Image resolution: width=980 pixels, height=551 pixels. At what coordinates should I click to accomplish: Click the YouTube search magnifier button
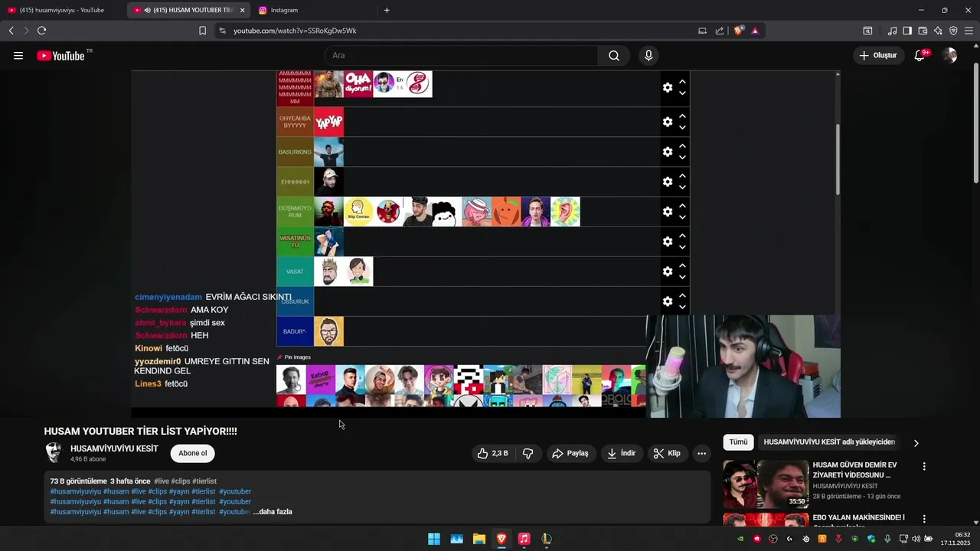(614, 55)
